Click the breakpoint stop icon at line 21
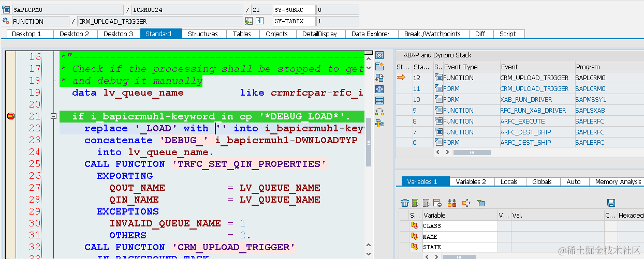The width and height of the screenshot is (644, 259). point(10,116)
